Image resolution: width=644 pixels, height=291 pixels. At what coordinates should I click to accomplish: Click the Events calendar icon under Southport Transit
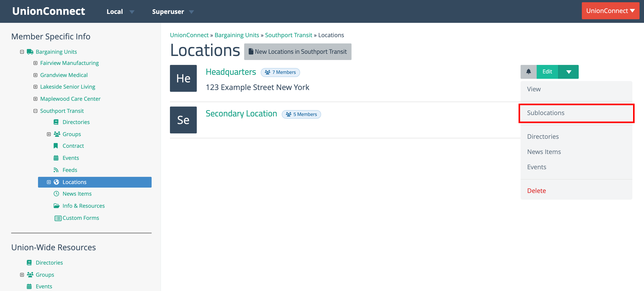point(56,158)
